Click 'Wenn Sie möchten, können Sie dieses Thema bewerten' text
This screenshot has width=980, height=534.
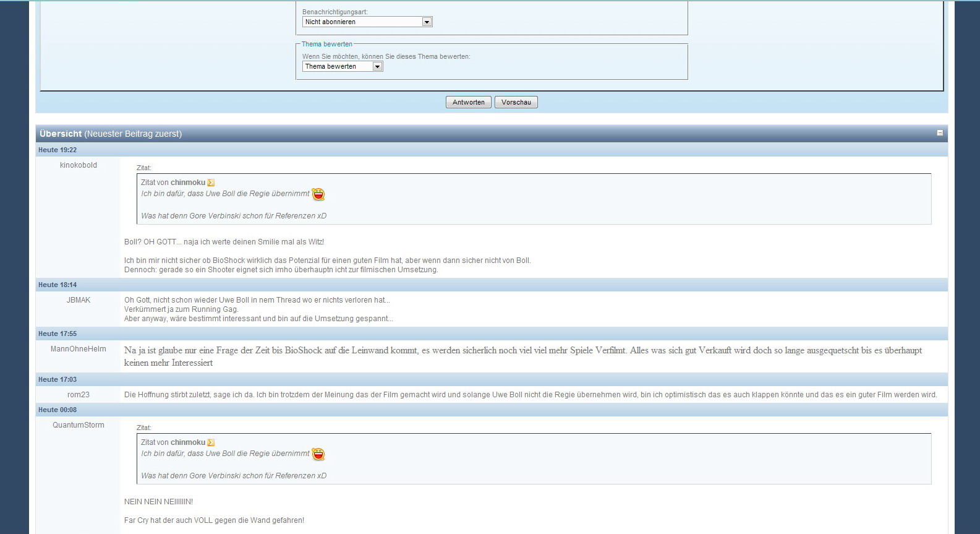pos(386,56)
